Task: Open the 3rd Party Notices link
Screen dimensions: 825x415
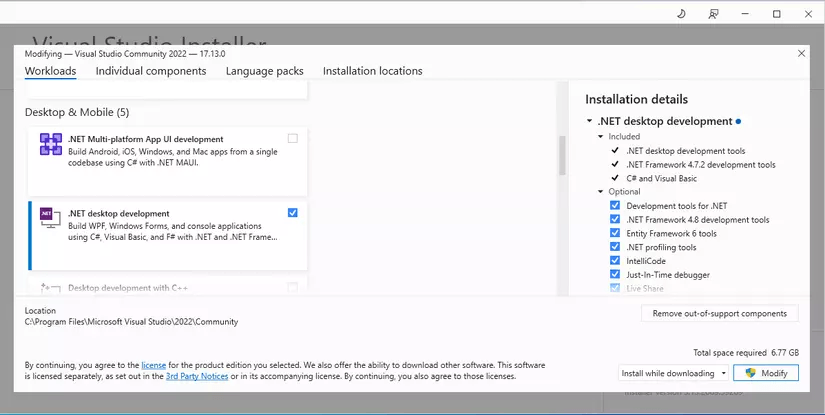Action: click(195, 377)
